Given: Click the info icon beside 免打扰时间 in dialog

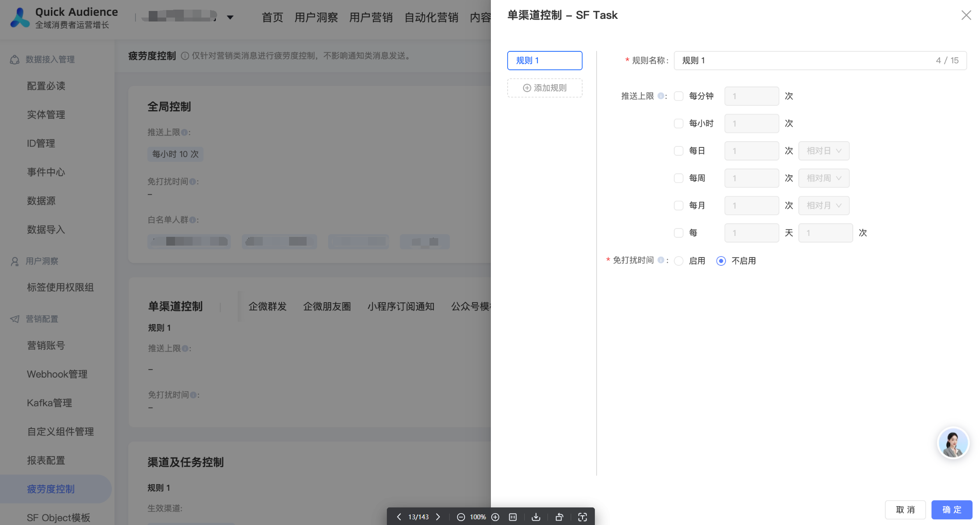Looking at the screenshot, I should [661, 260].
